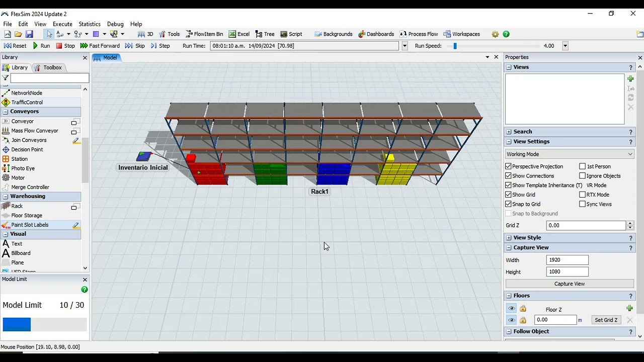Open the 3D view button

pos(145,34)
